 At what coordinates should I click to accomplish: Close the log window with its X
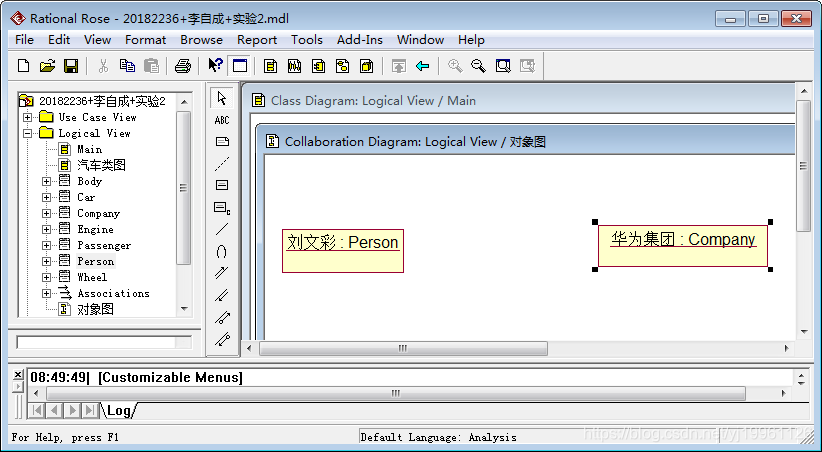(x=18, y=374)
